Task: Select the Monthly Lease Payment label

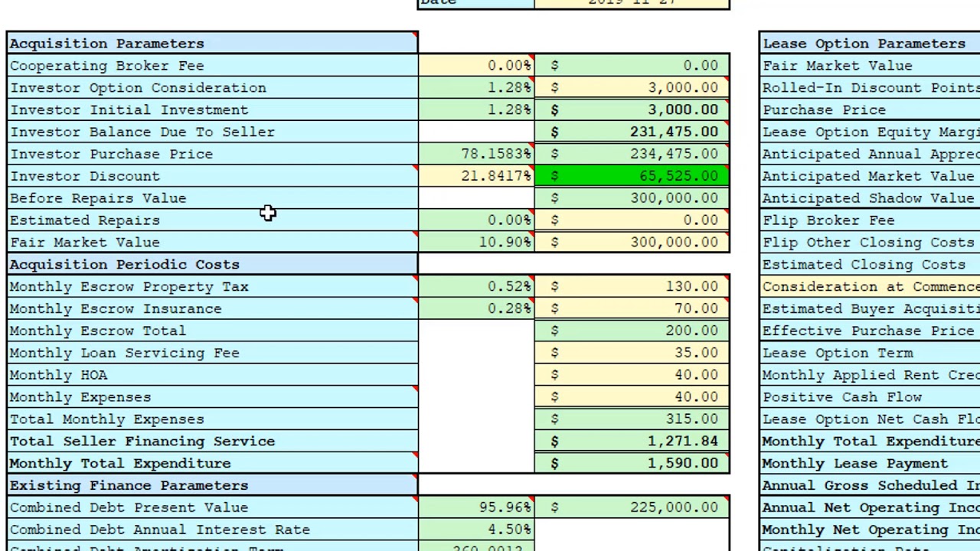Action: pyautogui.click(x=855, y=464)
